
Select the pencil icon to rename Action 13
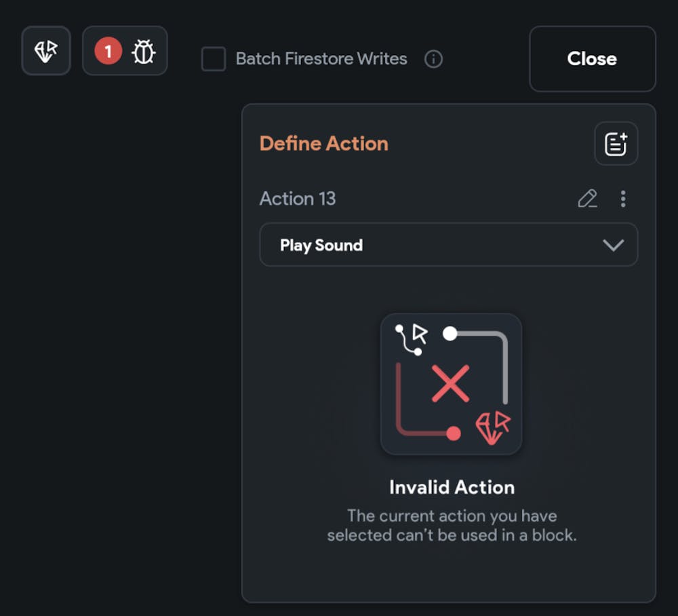pyautogui.click(x=587, y=198)
